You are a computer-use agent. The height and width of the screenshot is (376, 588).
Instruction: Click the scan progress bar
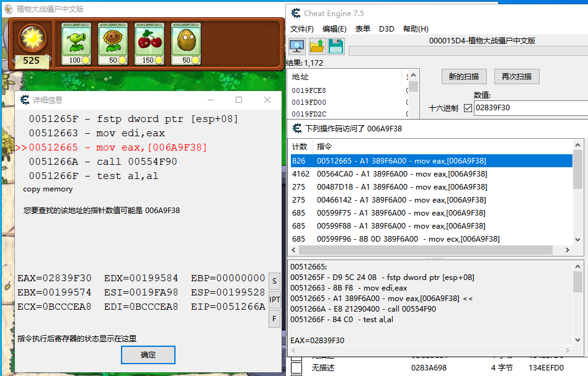click(x=468, y=51)
